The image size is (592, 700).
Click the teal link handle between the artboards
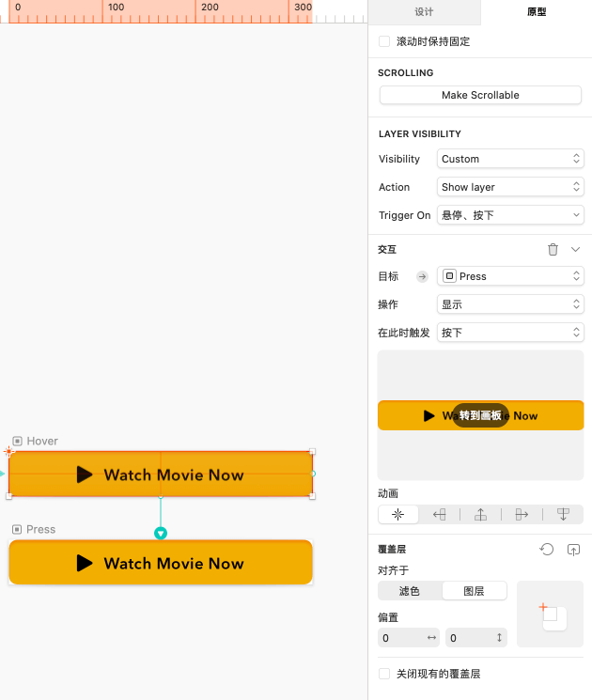[161, 533]
